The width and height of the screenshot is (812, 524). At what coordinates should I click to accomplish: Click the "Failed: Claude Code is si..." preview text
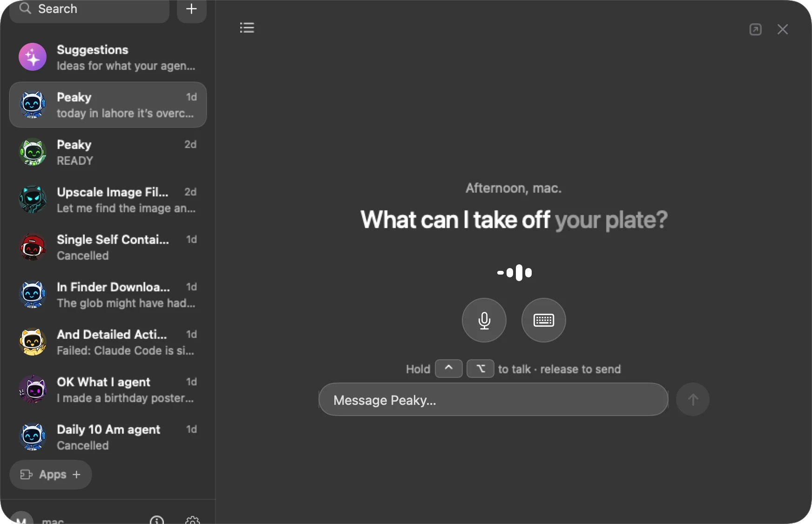pos(125,350)
